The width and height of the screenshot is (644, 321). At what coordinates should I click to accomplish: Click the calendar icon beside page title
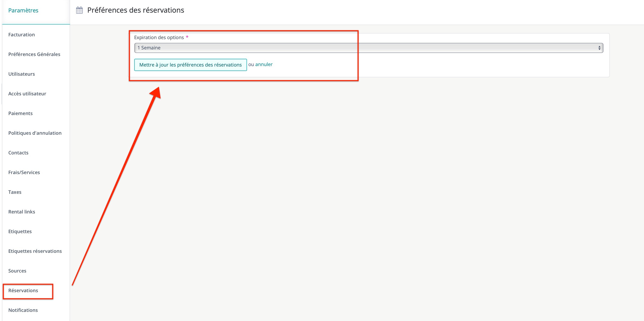pyautogui.click(x=79, y=10)
